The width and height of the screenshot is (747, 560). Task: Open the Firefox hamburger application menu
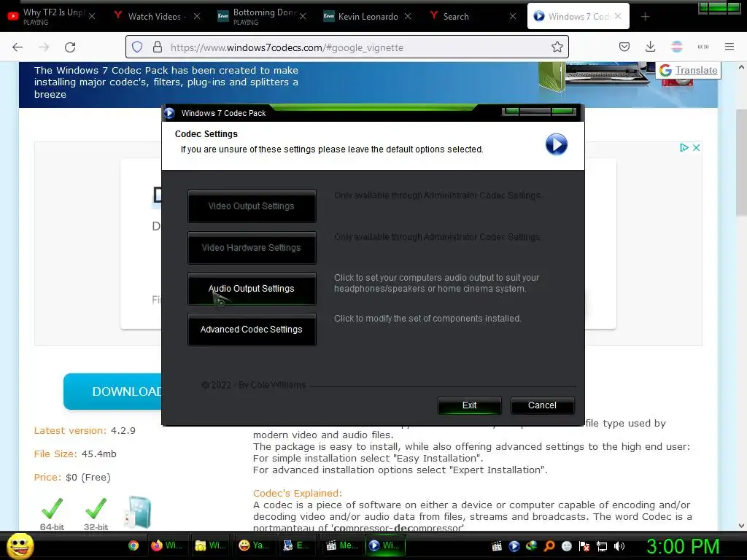[x=729, y=47]
